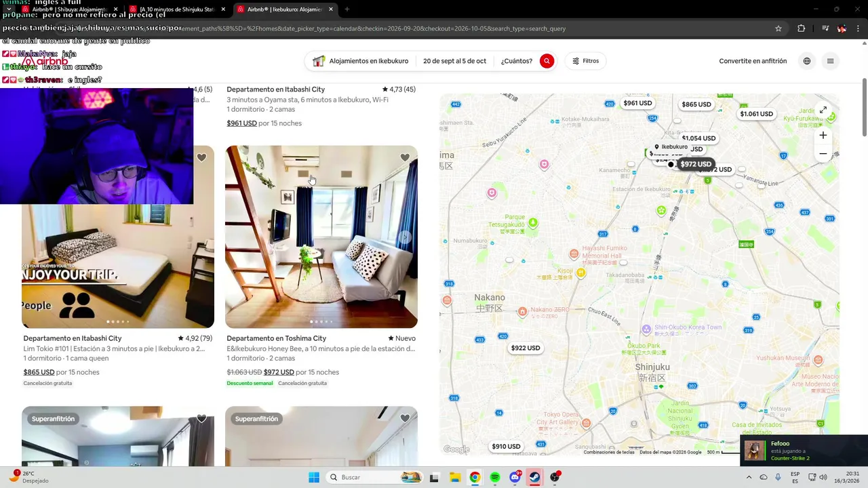
Task: Open Spotify from the taskbar
Action: (495, 477)
